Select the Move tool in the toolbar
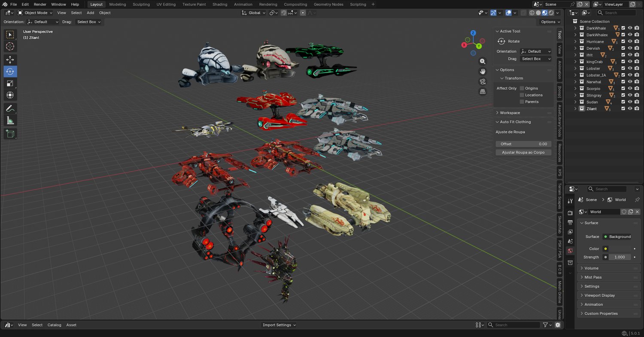Viewport: 644px width, 337px height. 10,60
